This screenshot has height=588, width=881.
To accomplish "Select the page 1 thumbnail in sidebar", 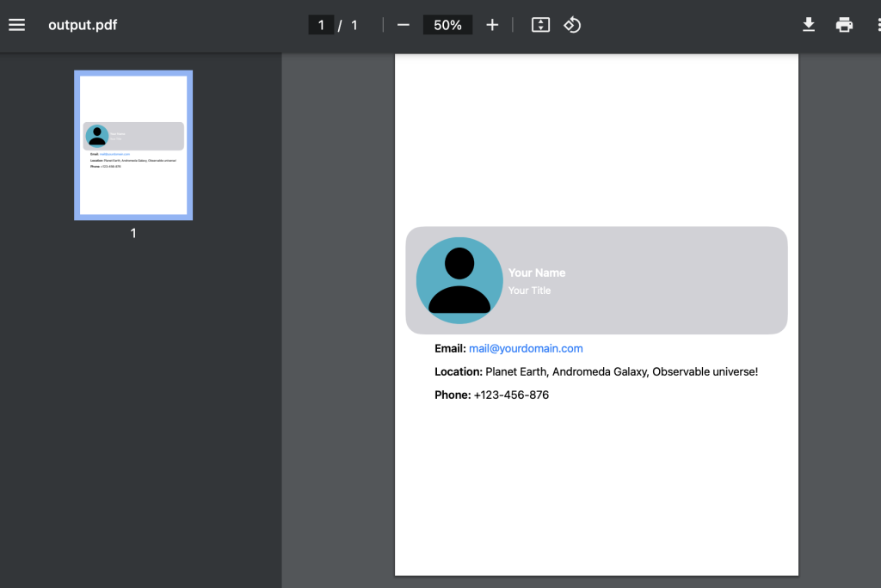I will click(x=133, y=144).
